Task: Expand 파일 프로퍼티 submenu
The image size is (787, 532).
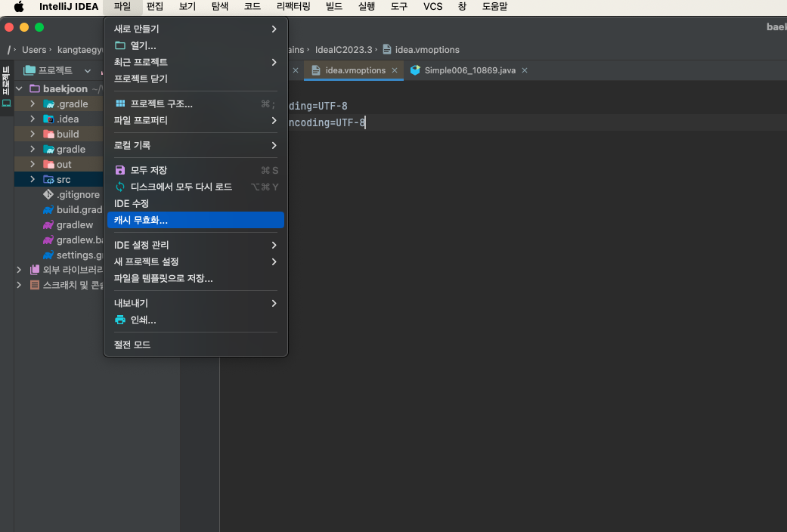Action: (196, 120)
